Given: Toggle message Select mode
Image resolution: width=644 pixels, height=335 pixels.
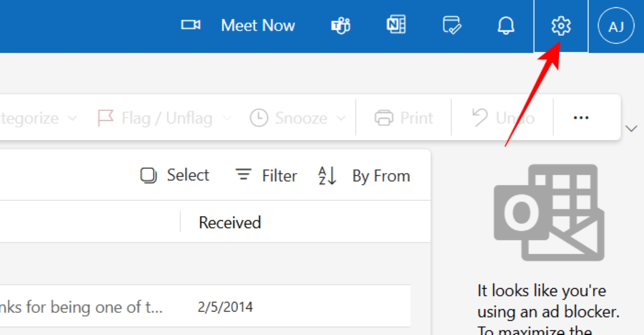Looking at the screenshot, I should coord(175,176).
